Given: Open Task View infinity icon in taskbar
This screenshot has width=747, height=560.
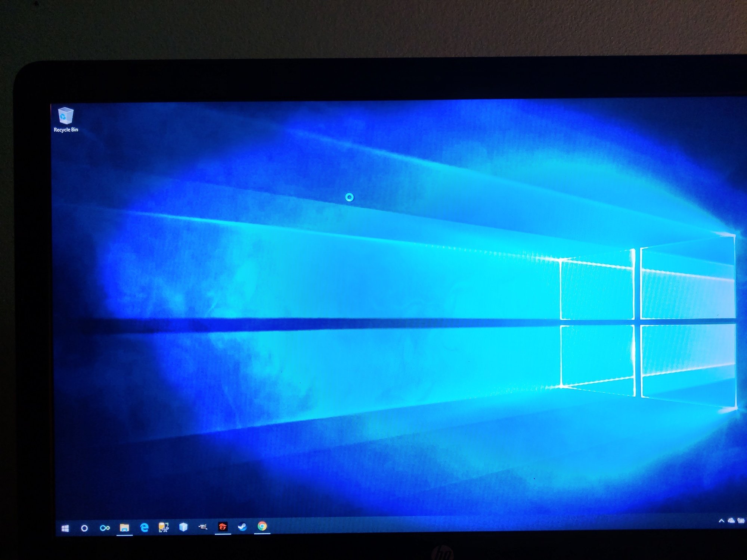Looking at the screenshot, I should (105, 528).
